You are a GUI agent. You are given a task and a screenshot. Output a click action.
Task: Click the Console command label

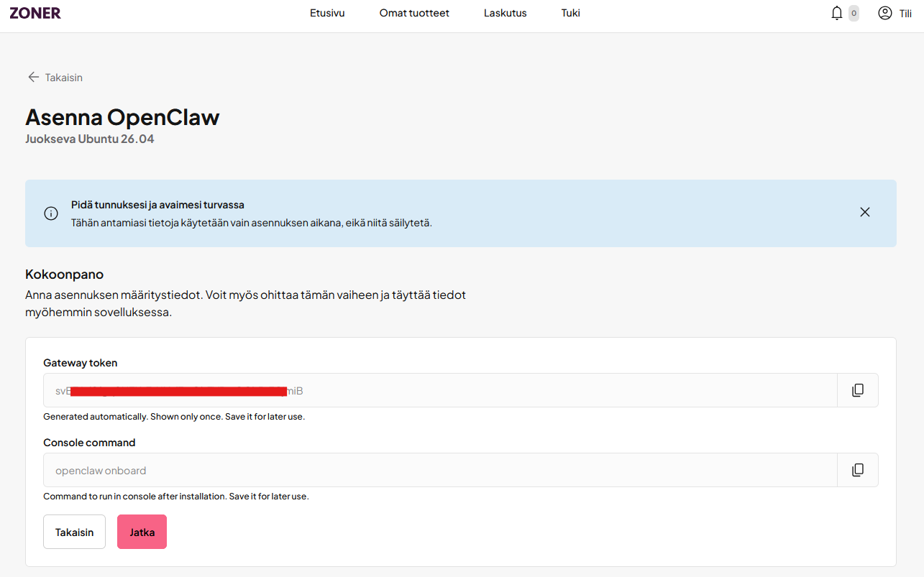tap(89, 443)
